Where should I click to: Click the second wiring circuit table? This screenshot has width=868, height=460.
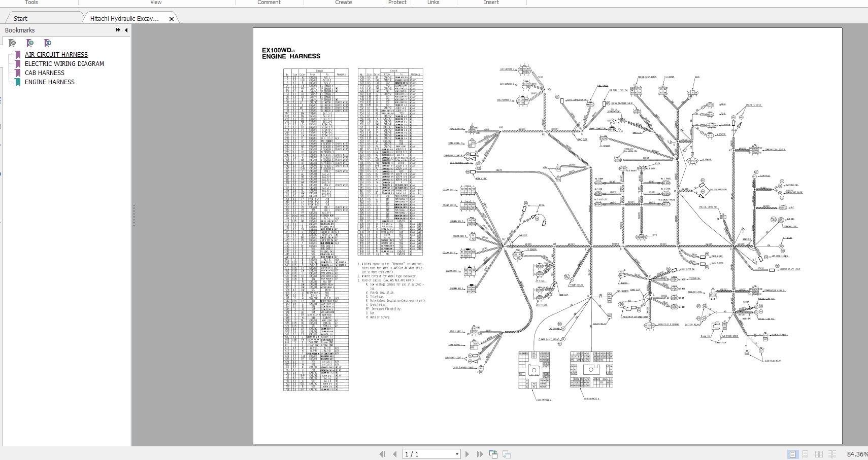tap(390, 162)
